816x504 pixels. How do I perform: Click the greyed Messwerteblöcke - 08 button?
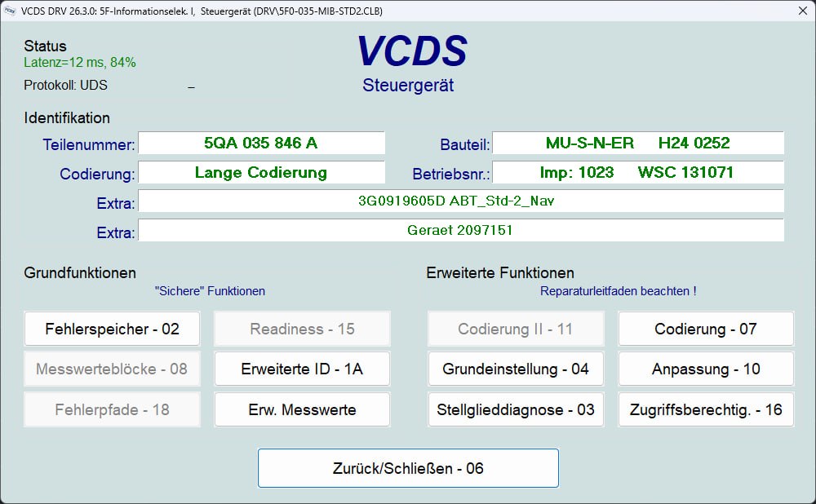tap(112, 369)
